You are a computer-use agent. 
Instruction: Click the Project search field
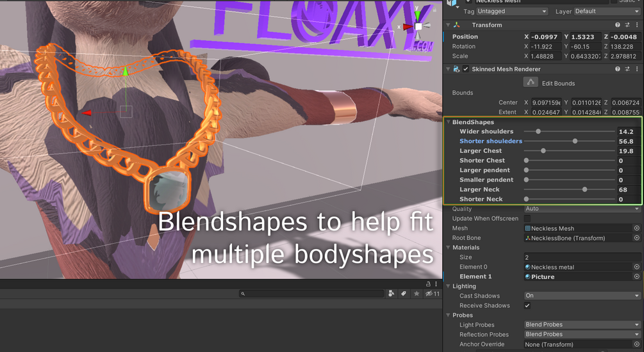click(311, 293)
